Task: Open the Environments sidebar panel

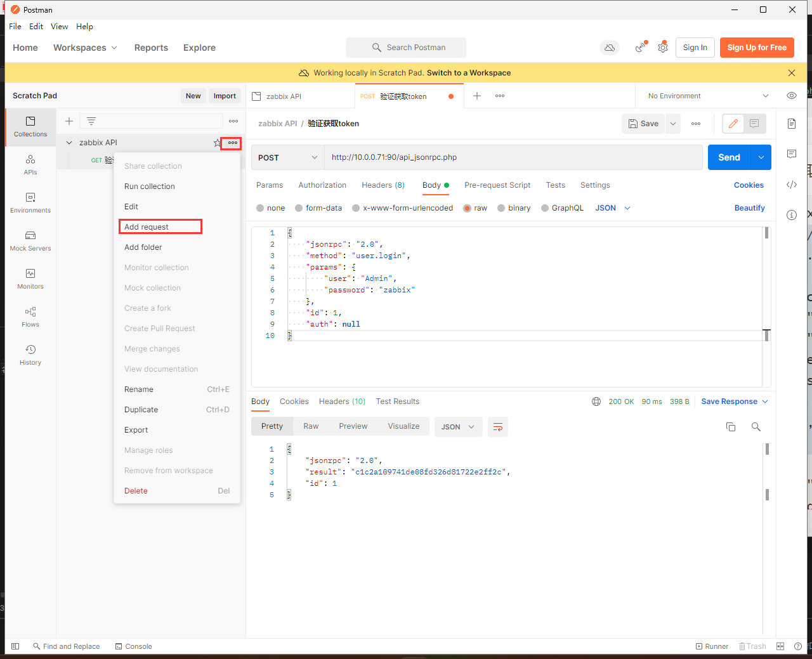Action: [30, 203]
